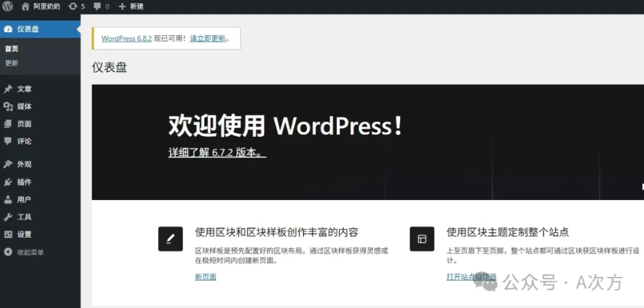Click the pencil edit icon in welcome panel

(171, 239)
